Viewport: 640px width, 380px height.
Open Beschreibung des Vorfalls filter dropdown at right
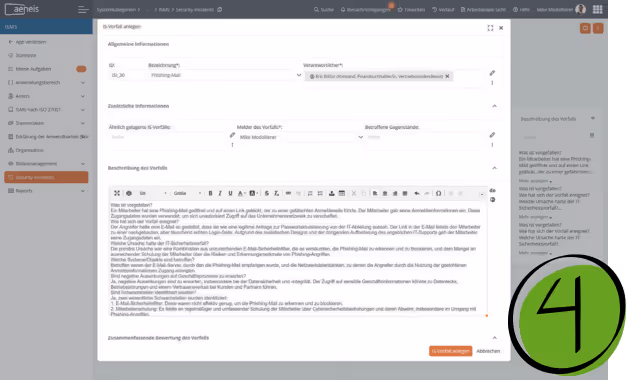593,118
